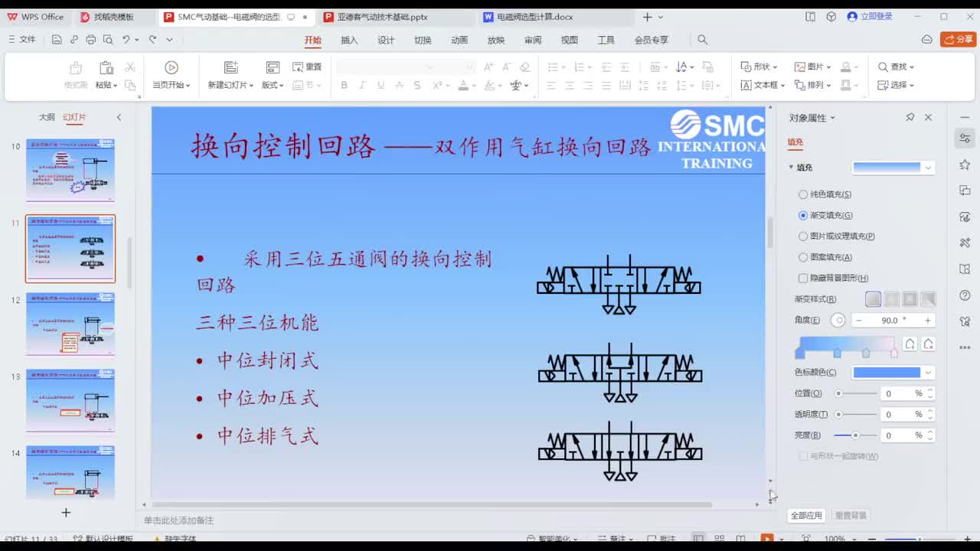Open help question mark in right sidebar

[x=965, y=295]
